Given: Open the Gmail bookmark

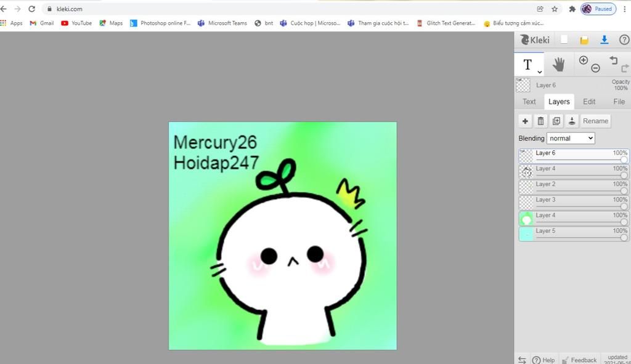Looking at the screenshot, I should coord(42,23).
